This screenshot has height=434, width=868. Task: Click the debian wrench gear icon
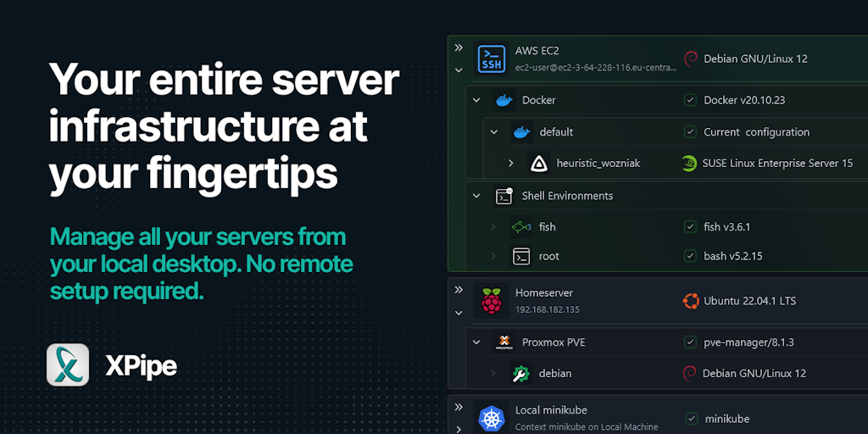point(521,374)
